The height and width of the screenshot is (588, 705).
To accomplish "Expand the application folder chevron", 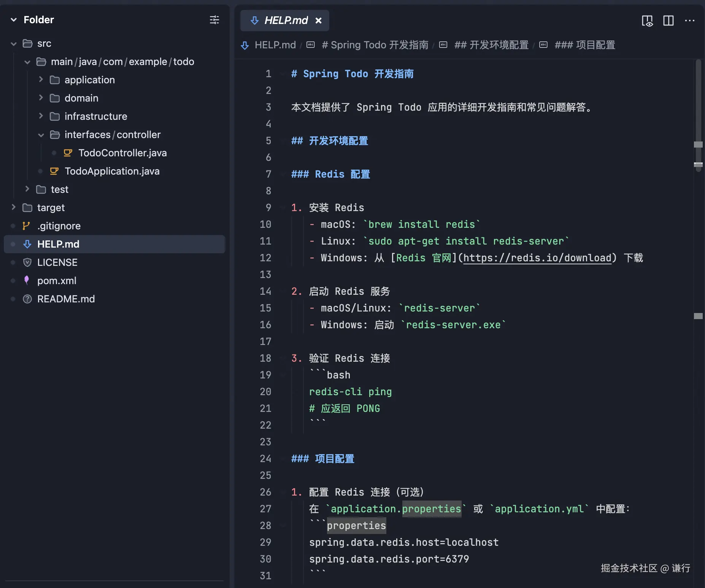I will tap(41, 79).
